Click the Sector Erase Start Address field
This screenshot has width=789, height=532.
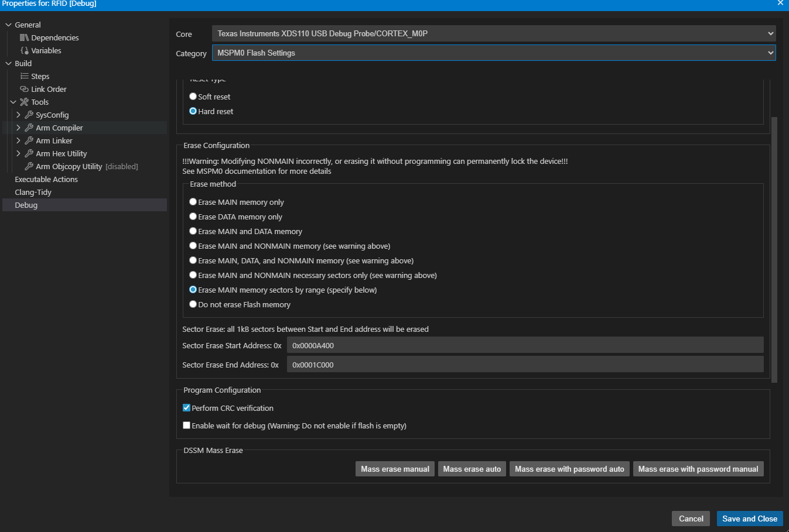click(x=525, y=345)
